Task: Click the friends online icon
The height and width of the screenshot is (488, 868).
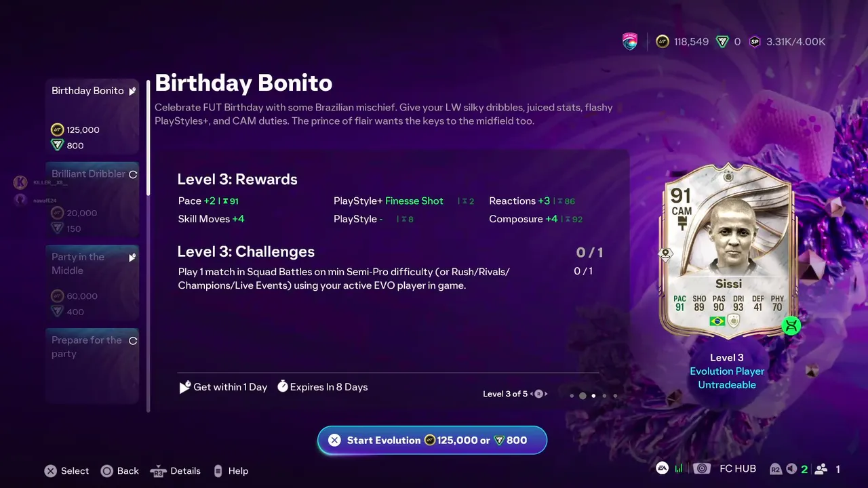Action: coord(821,469)
